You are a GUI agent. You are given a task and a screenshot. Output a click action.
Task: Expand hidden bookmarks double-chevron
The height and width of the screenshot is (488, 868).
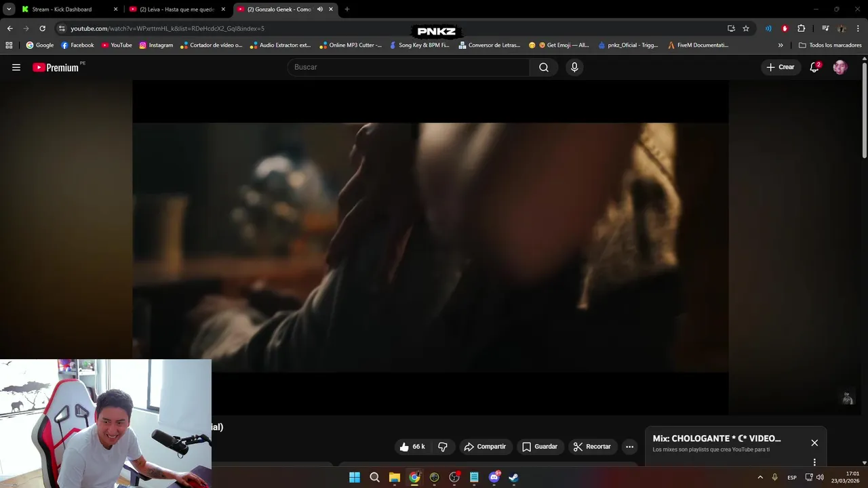781,45
